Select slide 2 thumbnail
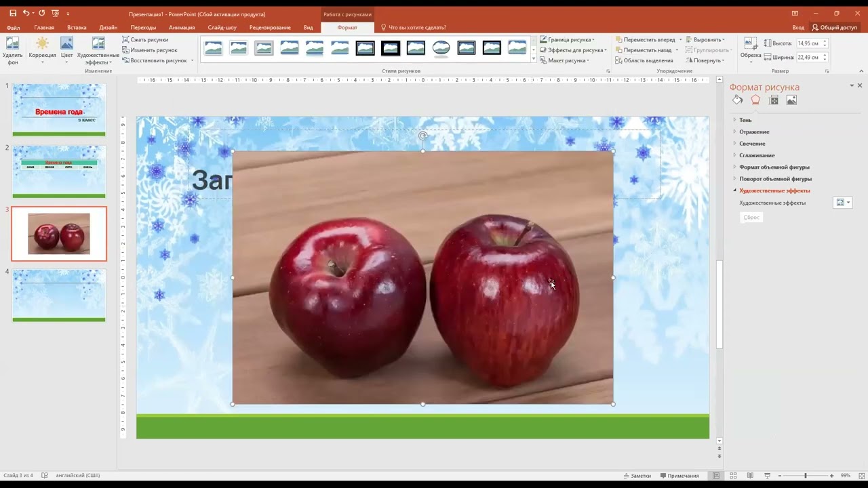 coord(59,171)
